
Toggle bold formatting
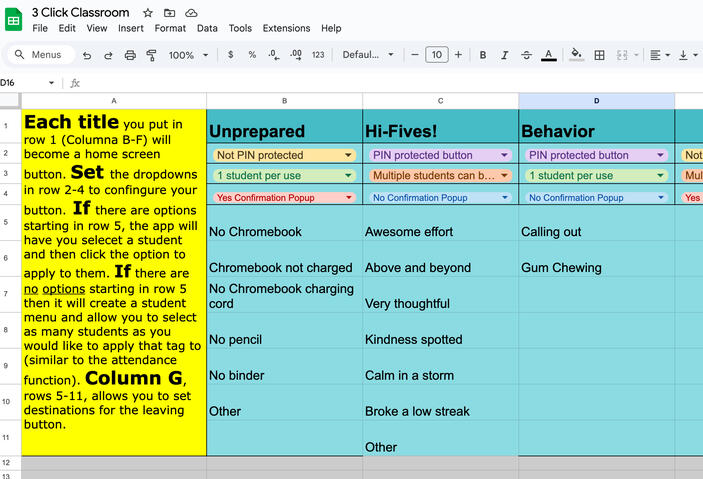(x=483, y=55)
